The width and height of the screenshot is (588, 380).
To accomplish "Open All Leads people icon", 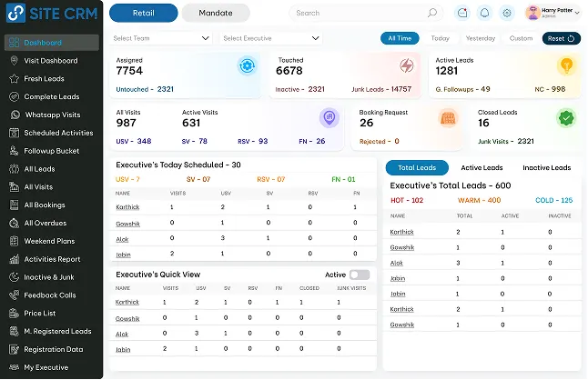I will pyautogui.click(x=14, y=169).
